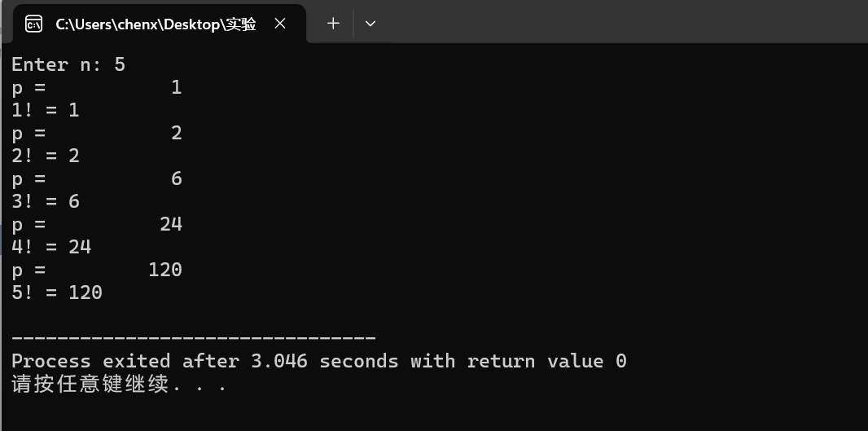
Task: Click the '2! = 2' output line
Action: pos(46,156)
